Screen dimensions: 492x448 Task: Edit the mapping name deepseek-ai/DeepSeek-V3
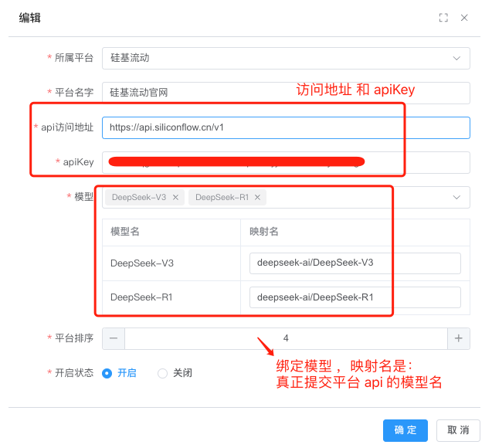point(355,263)
